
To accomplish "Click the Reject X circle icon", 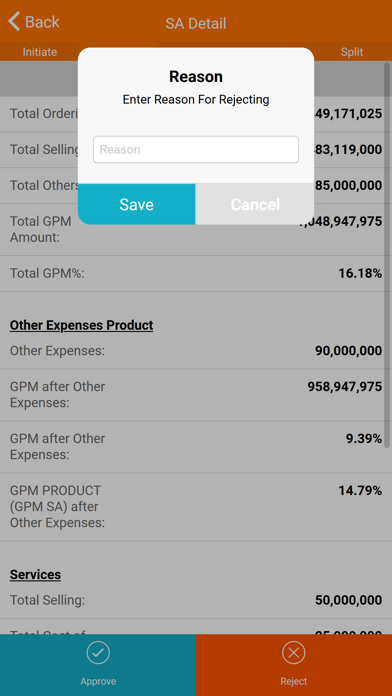I will coord(293,653).
